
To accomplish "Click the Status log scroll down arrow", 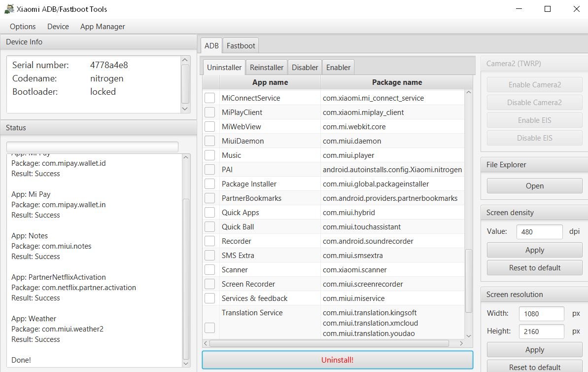I will click(186, 364).
